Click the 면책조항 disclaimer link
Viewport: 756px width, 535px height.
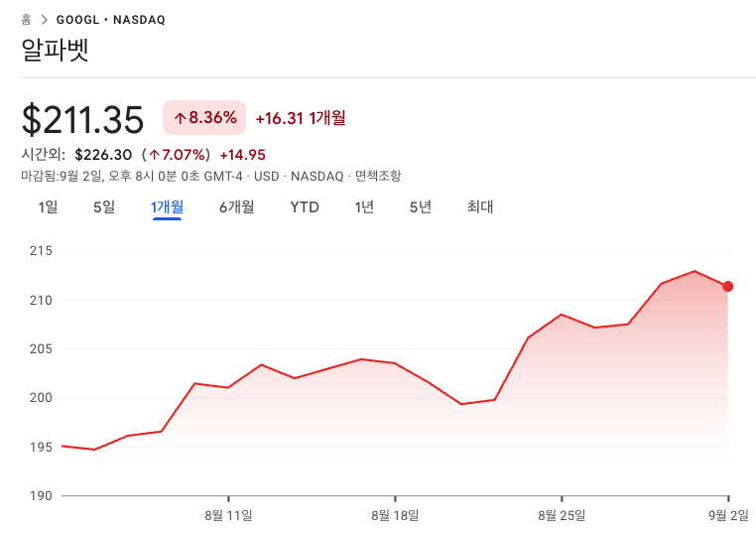coord(378,176)
